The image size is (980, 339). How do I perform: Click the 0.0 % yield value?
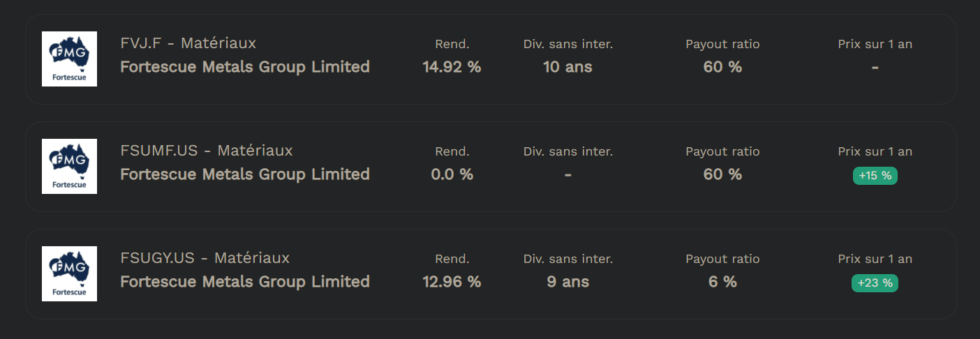pyautogui.click(x=452, y=174)
